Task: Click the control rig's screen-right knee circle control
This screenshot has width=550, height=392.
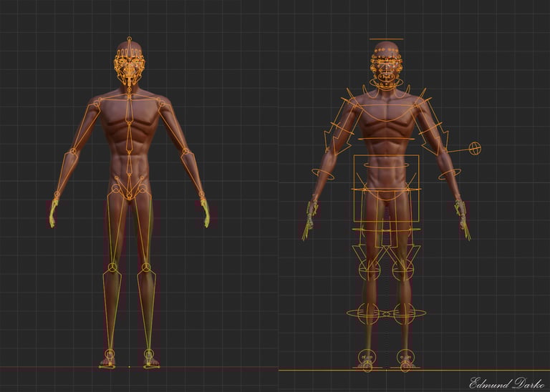Action: coord(402,270)
